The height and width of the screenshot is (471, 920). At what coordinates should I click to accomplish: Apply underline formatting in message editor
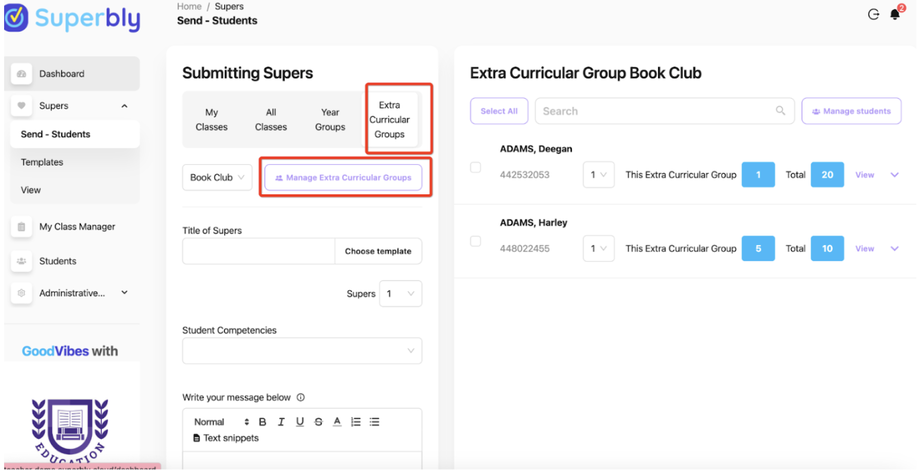(300, 422)
